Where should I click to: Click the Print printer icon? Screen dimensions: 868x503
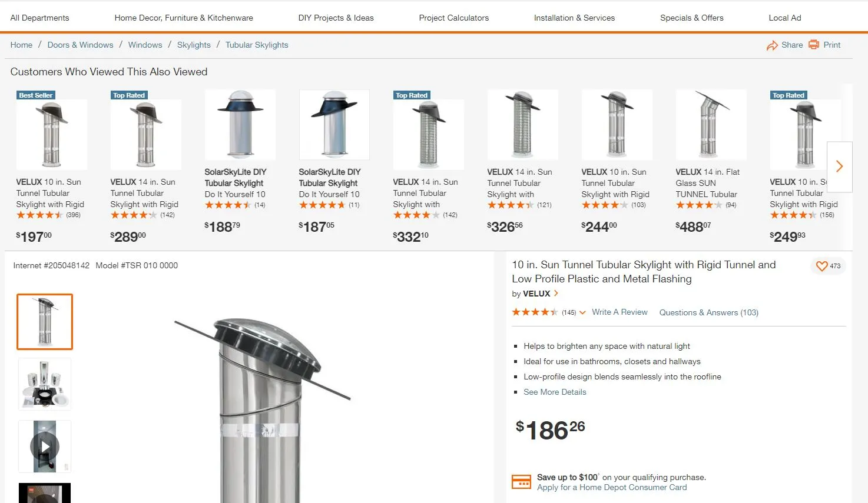coord(814,45)
